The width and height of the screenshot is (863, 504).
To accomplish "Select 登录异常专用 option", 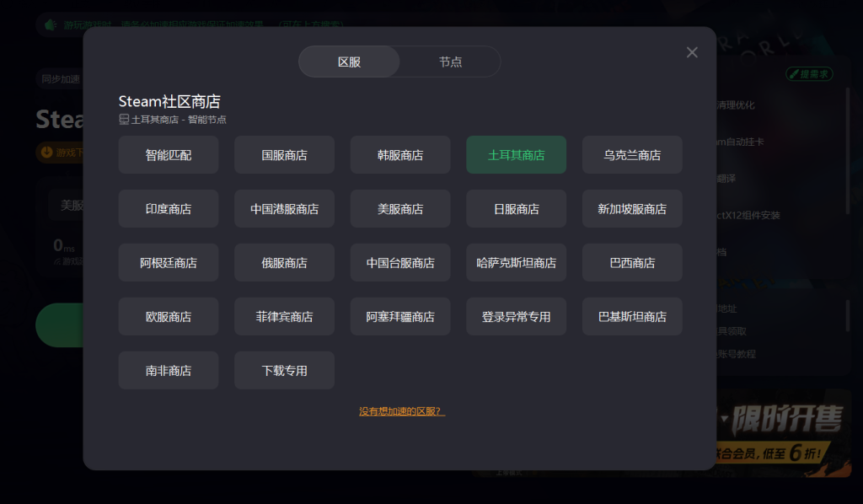I will click(517, 317).
